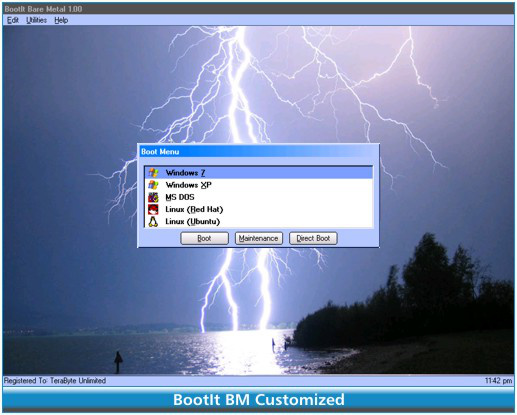Click the BootIt Bare Metal title bar

point(258,9)
